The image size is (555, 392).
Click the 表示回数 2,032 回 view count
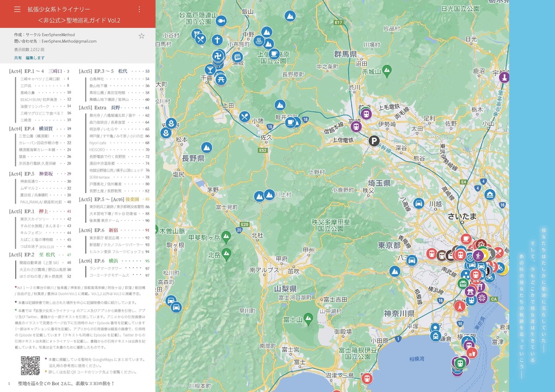(x=29, y=49)
